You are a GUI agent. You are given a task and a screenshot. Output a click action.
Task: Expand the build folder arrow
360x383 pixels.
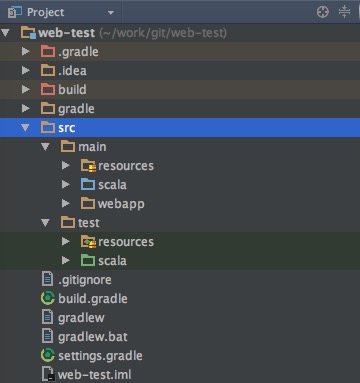tap(26, 89)
